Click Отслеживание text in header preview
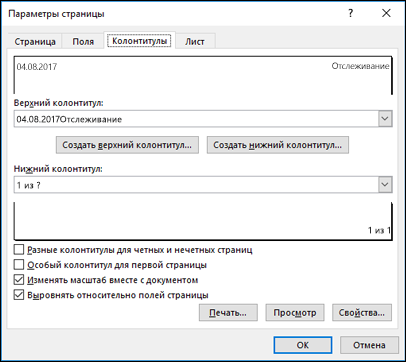This screenshot has height=362, width=406. 360,66
